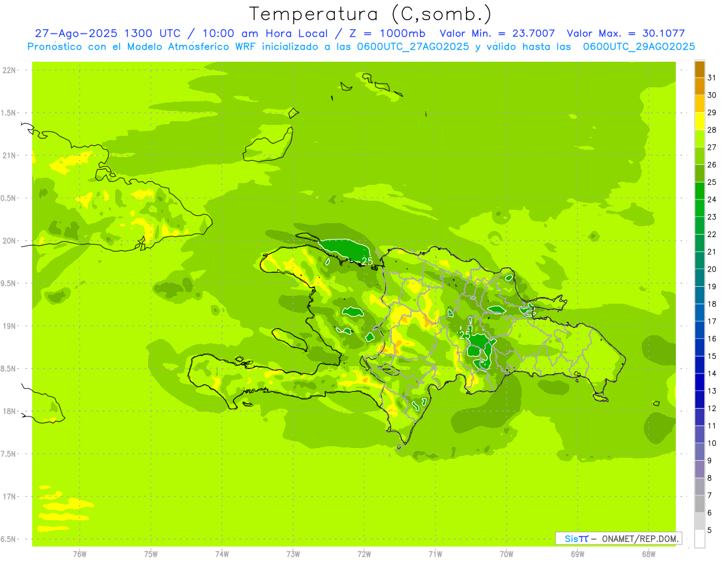This screenshot has width=728, height=562.
Task: Select the orange swatch between 30 and 31
Action: pyautogui.click(x=699, y=87)
